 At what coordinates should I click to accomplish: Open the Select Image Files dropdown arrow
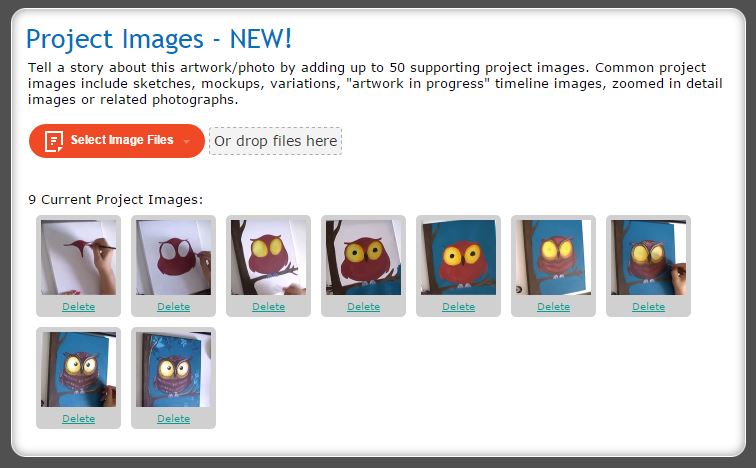pos(187,141)
